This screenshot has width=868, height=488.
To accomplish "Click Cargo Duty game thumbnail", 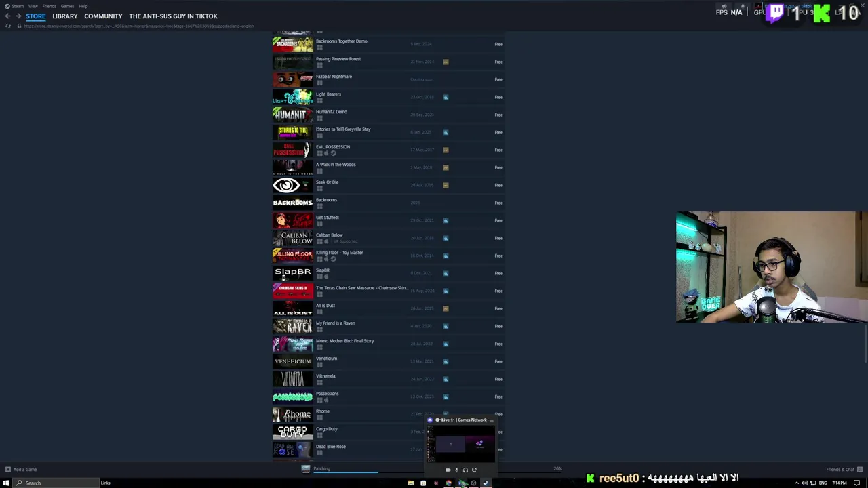I will click(x=293, y=432).
